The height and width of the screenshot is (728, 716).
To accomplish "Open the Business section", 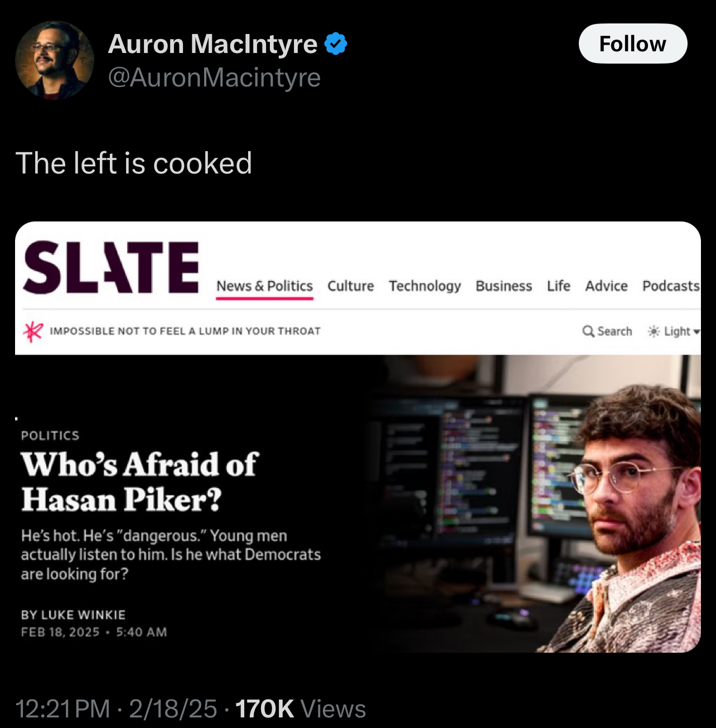I will click(x=504, y=286).
